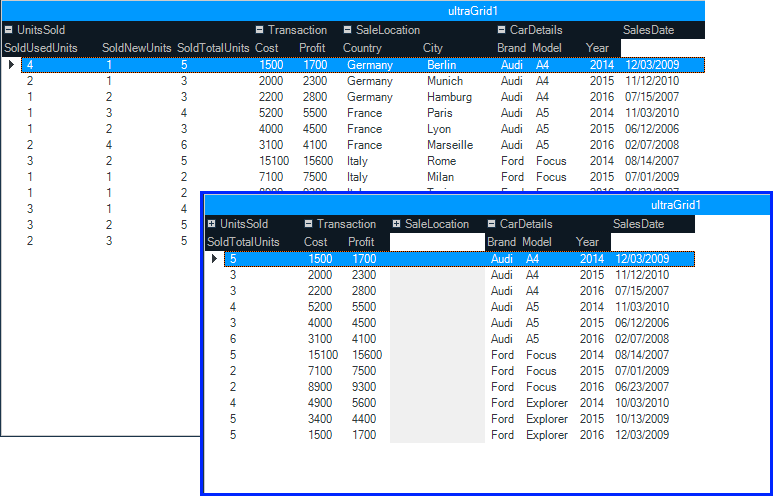Viewport: 775px width, 500px height.
Task: Select the Paris cell in the back grid
Action: 439,113
